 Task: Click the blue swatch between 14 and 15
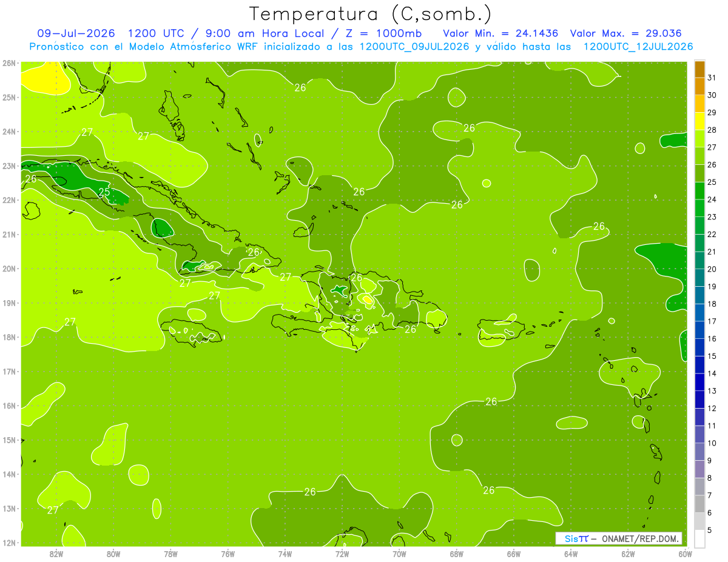[x=699, y=364]
